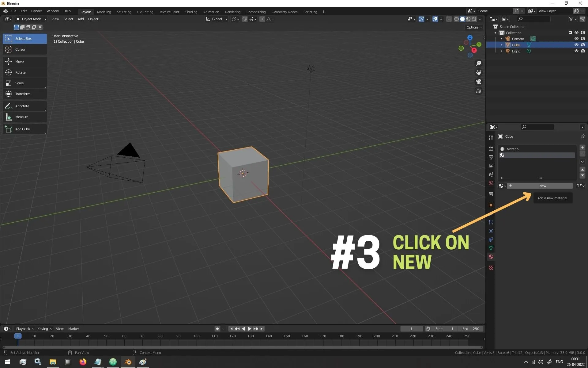Drag the timeline playhead at frame 1
This screenshot has width=588, height=368.
pos(17,336)
